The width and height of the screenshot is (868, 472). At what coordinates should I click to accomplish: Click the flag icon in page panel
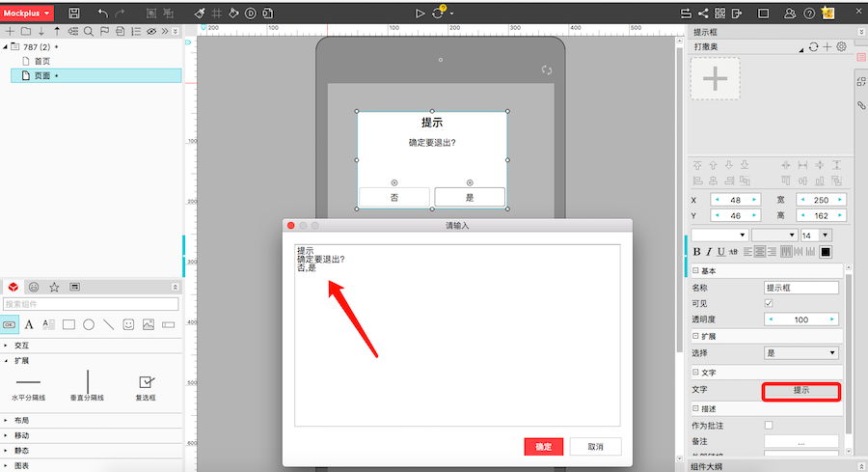click(x=104, y=31)
